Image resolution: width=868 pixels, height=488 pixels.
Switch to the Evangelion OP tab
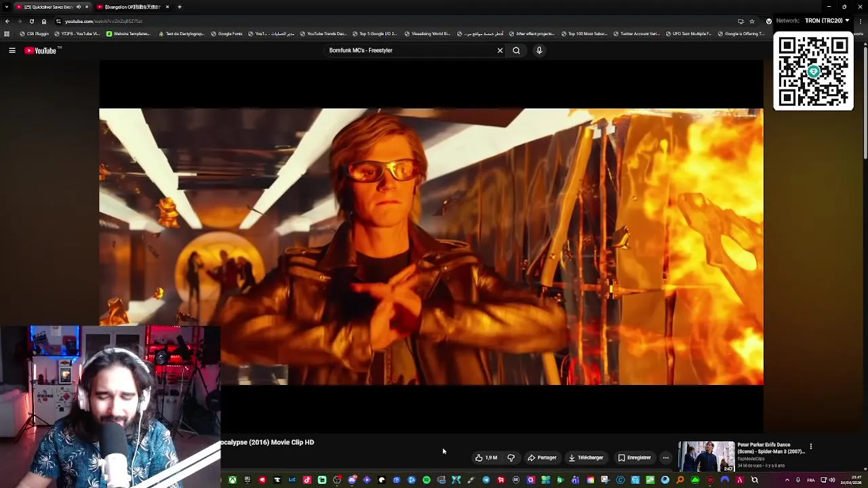[133, 7]
